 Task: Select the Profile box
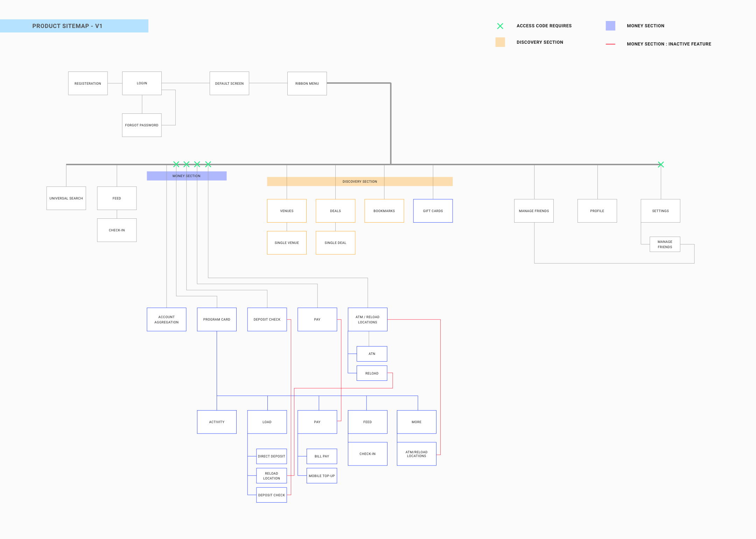pos(597,211)
